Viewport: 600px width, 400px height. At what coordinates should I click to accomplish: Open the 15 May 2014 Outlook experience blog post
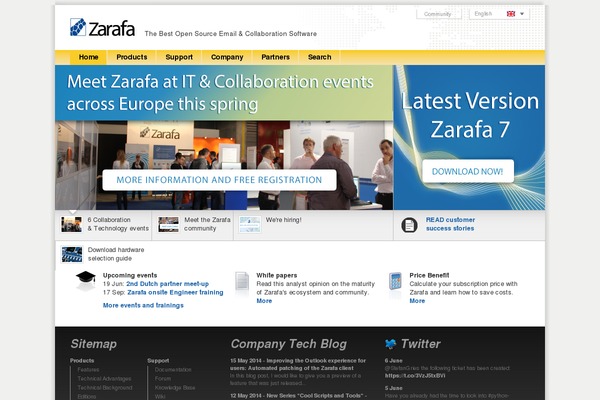coord(298,364)
